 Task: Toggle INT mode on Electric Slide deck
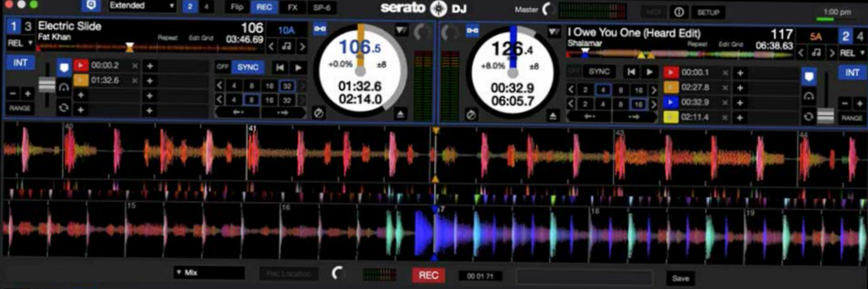point(20,62)
